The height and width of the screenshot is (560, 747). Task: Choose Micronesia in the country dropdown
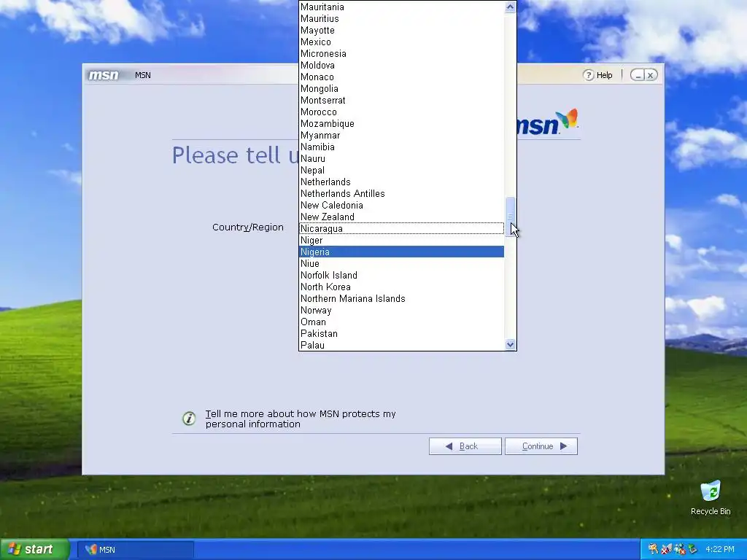[x=402, y=54]
